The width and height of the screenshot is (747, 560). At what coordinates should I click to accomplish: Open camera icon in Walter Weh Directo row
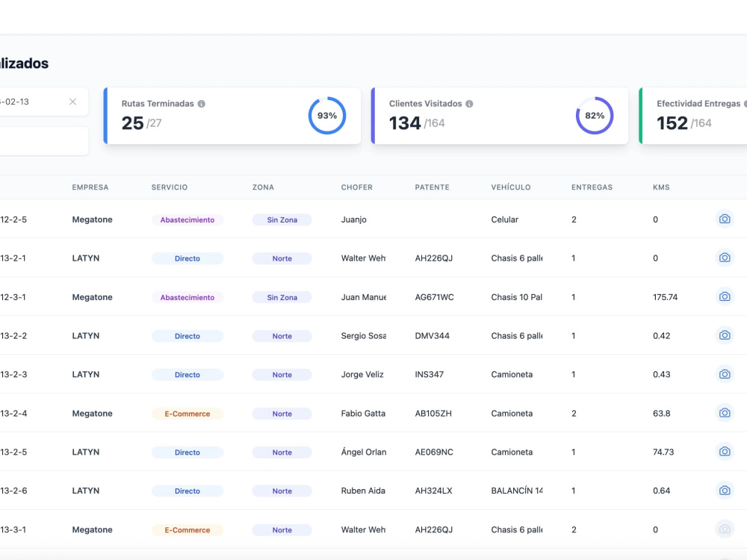point(725,258)
